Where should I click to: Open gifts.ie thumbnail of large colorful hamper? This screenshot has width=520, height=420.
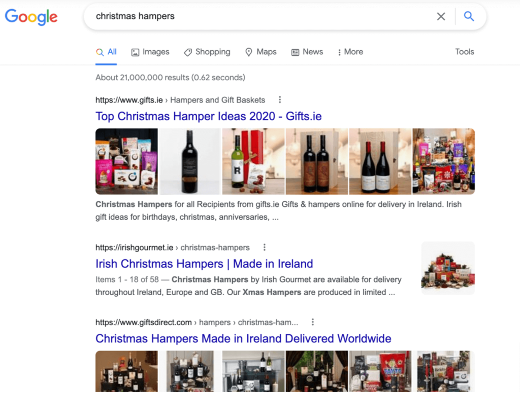point(443,161)
